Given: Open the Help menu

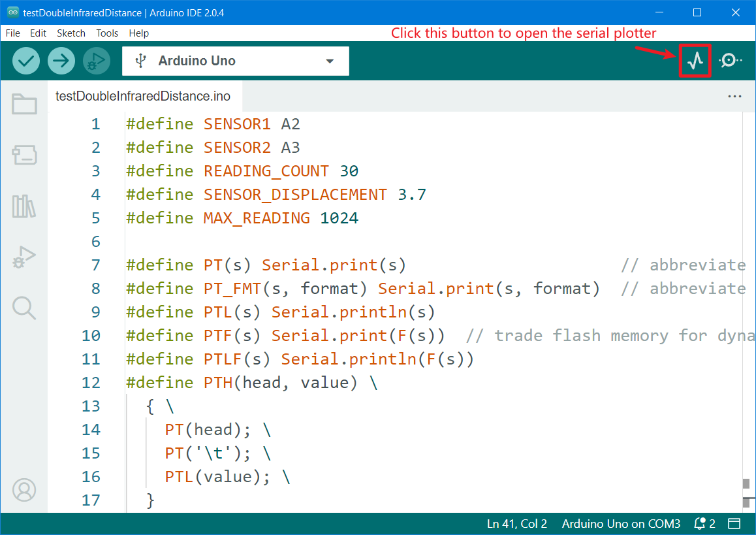Looking at the screenshot, I should pyautogui.click(x=139, y=33).
